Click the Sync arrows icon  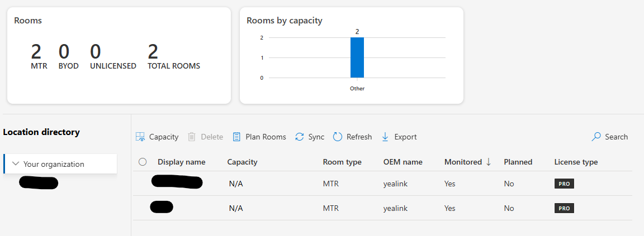pos(300,137)
